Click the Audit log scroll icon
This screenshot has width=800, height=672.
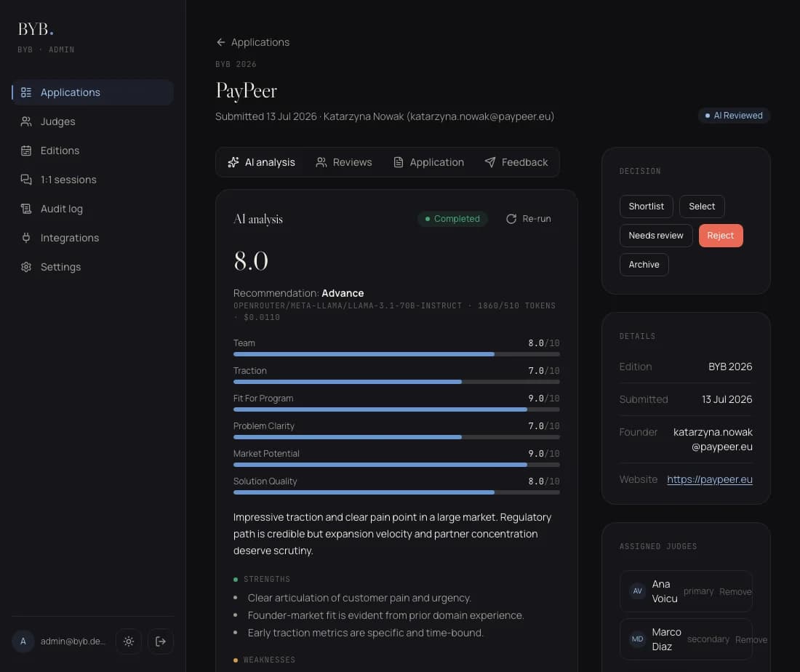[x=26, y=209]
